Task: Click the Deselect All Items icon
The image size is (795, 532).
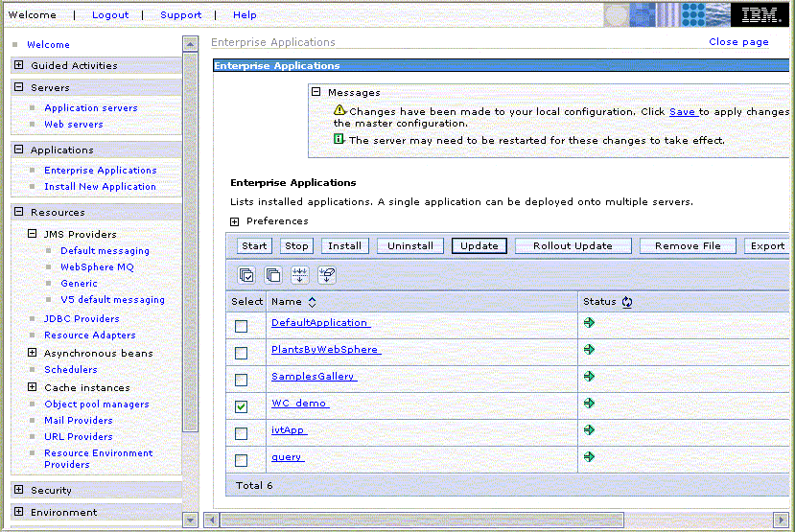Action: (273, 275)
